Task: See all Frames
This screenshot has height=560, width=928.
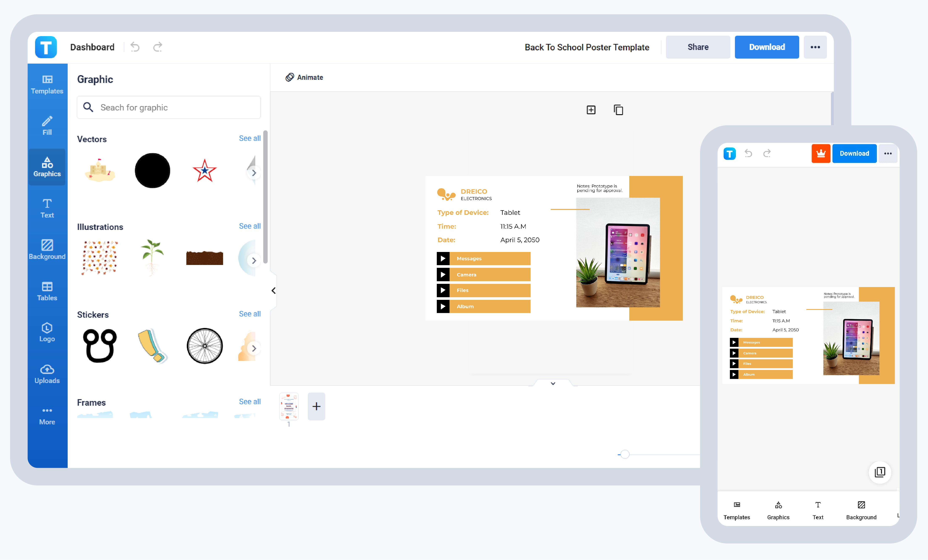Action: (x=250, y=401)
